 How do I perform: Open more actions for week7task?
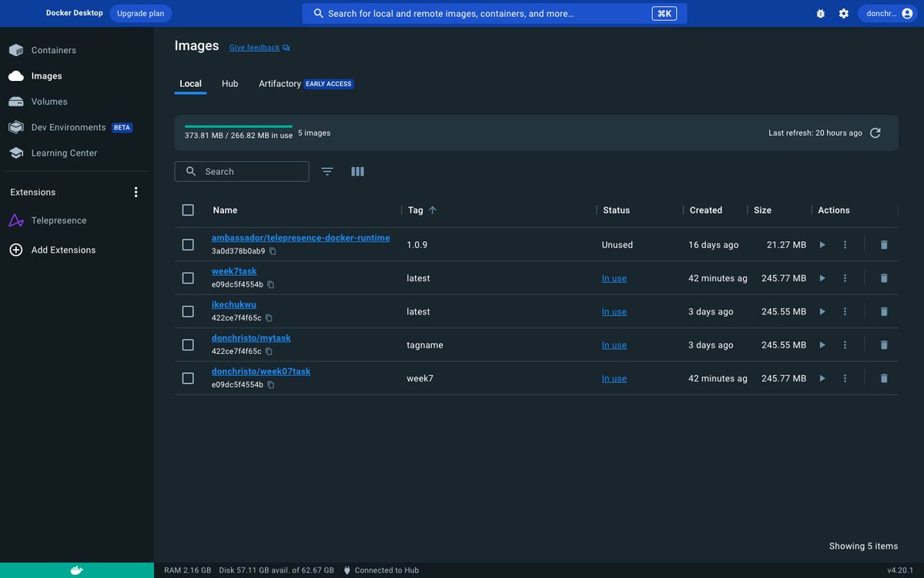coord(845,278)
